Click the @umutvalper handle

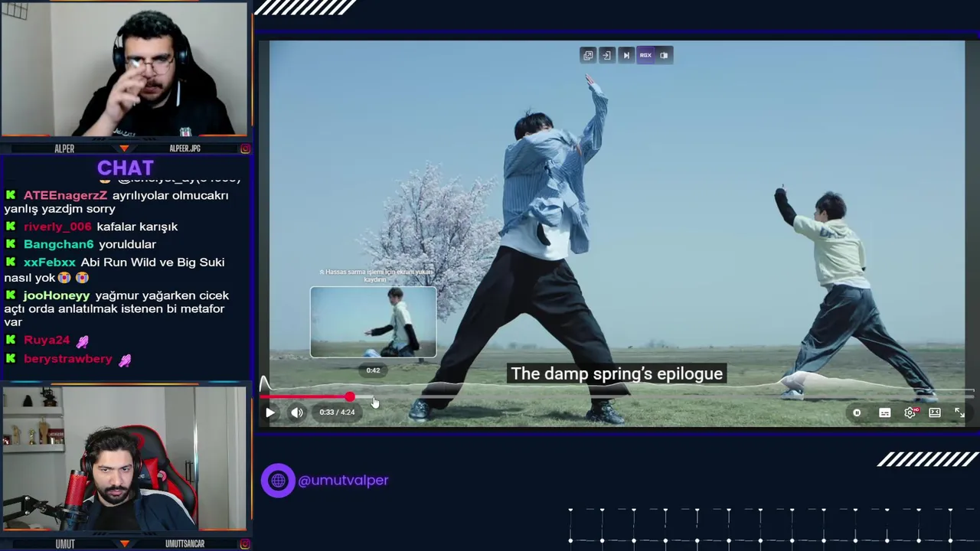coord(343,481)
